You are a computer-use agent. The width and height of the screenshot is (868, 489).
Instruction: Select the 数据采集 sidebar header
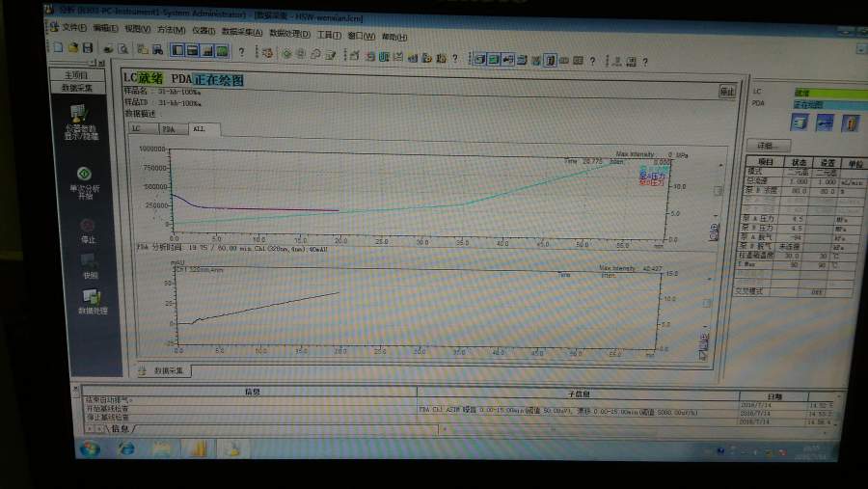click(x=77, y=88)
